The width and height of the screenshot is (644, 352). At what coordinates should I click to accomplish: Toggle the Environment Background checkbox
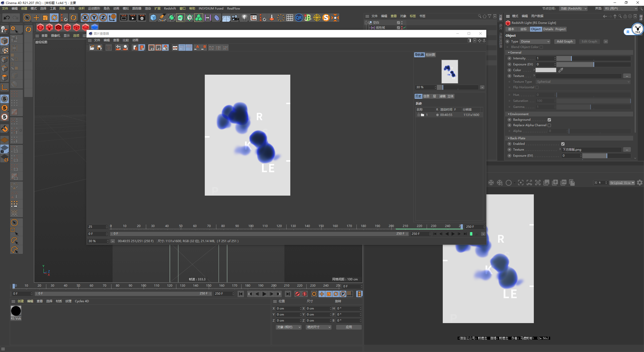[x=549, y=120]
